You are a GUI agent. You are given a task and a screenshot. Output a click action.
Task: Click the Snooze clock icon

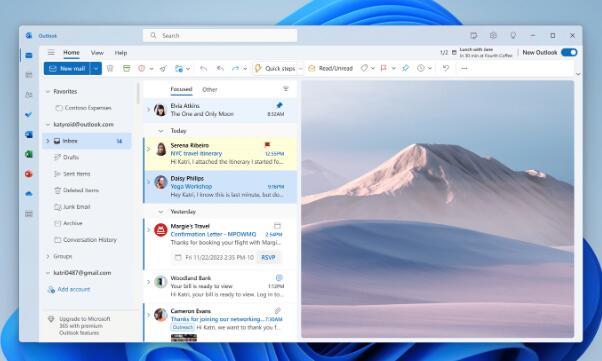[x=421, y=68]
